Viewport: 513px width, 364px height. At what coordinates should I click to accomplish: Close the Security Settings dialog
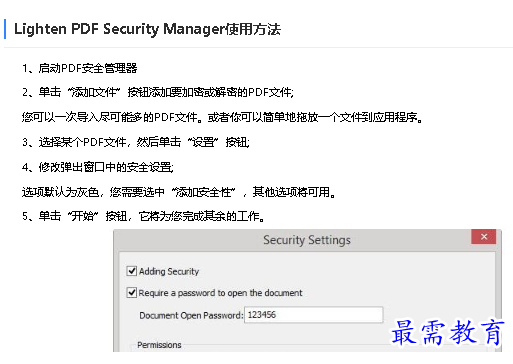point(484,237)
